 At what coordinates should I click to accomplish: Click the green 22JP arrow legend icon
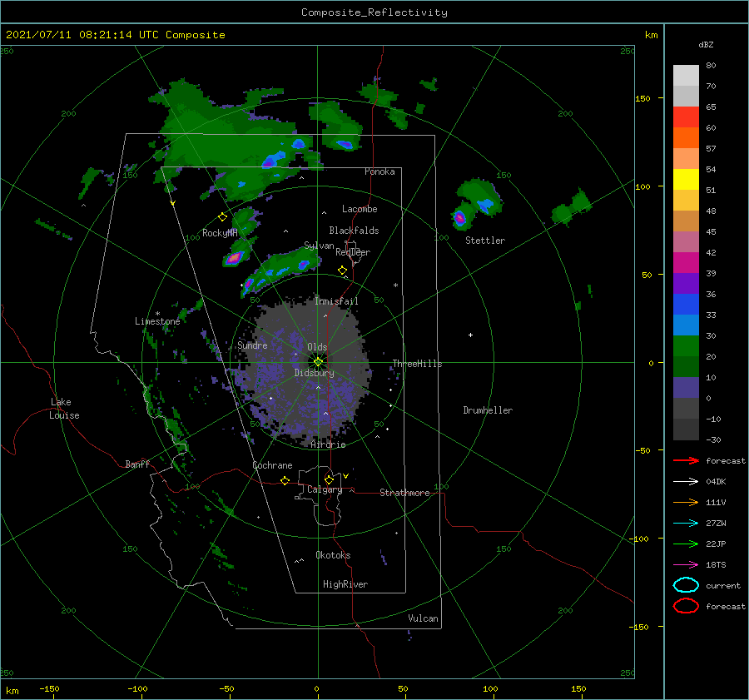pyautogui.click(x=686, y=544)
